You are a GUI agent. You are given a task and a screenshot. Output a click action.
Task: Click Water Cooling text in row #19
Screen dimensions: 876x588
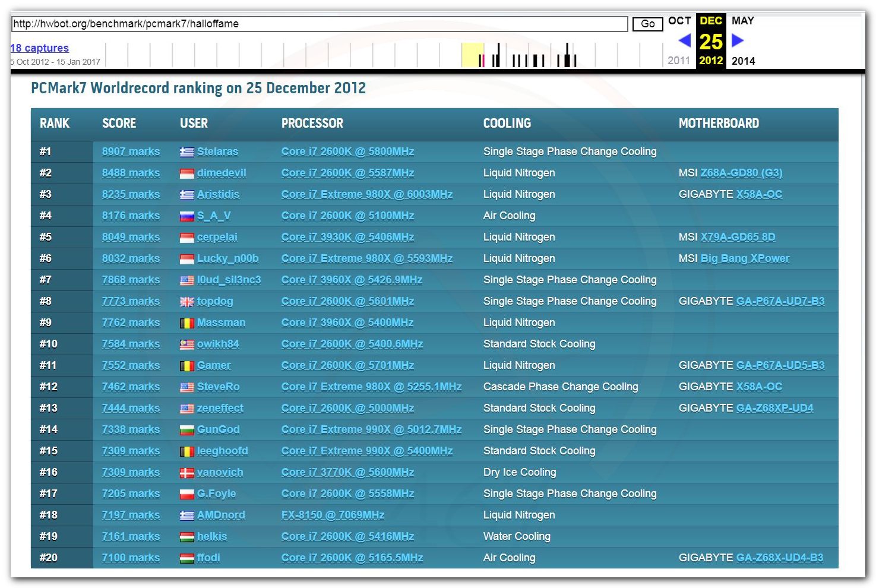[x=517, y=536]
